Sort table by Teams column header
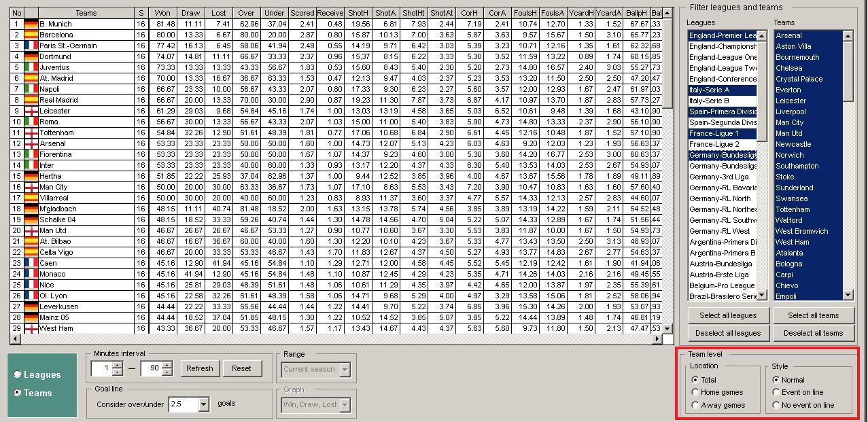The image size is (868, 422). click(86, 13)
